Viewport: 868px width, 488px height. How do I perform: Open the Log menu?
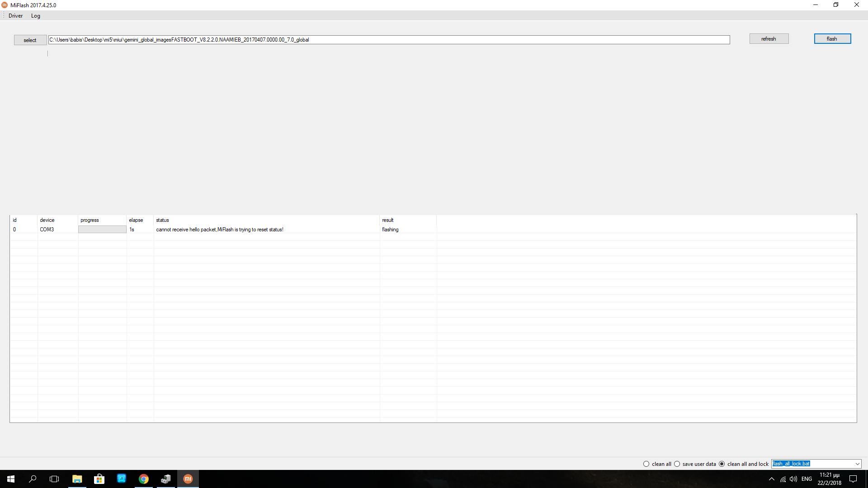[36, 16]
